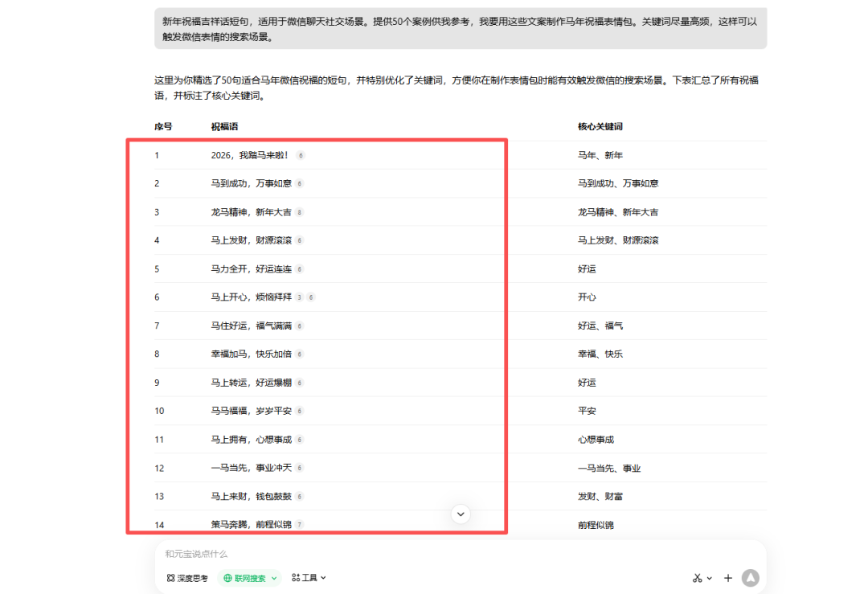Click keyword cell 好运、福气
This screenshot has width=868, height=594.
point(600,326)
